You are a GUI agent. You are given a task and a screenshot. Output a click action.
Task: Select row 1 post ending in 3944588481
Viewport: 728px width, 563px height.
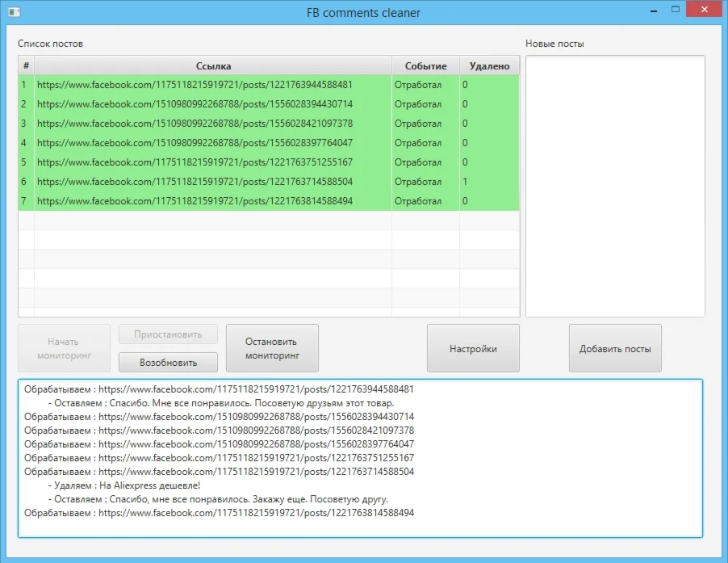(195, 85)
